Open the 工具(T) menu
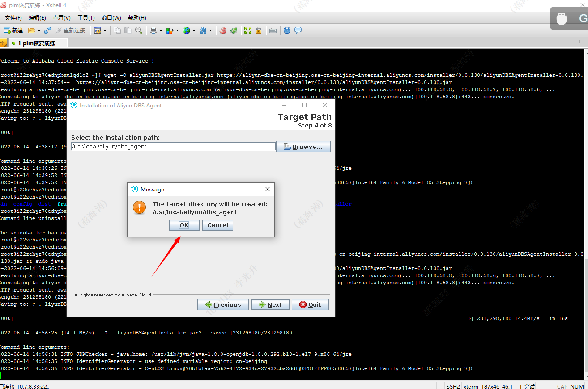Screen dimensions: 588x389 (x=86, y=18)
